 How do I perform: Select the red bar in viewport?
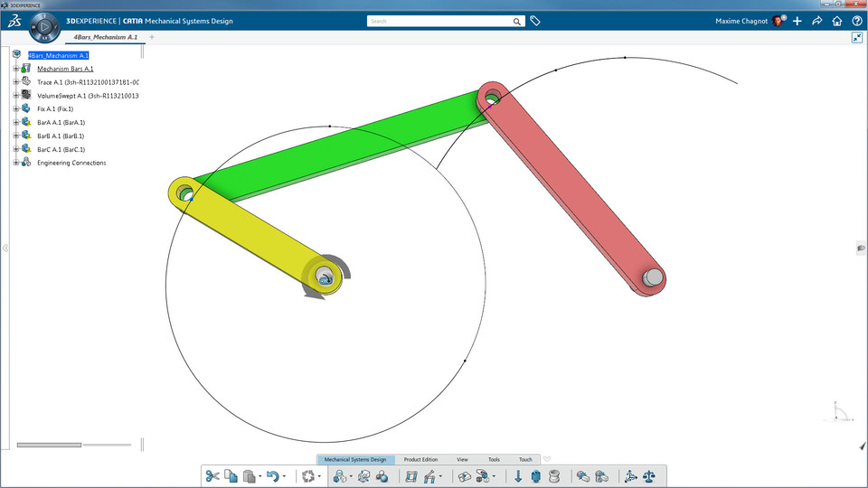[x=571, y=188]
